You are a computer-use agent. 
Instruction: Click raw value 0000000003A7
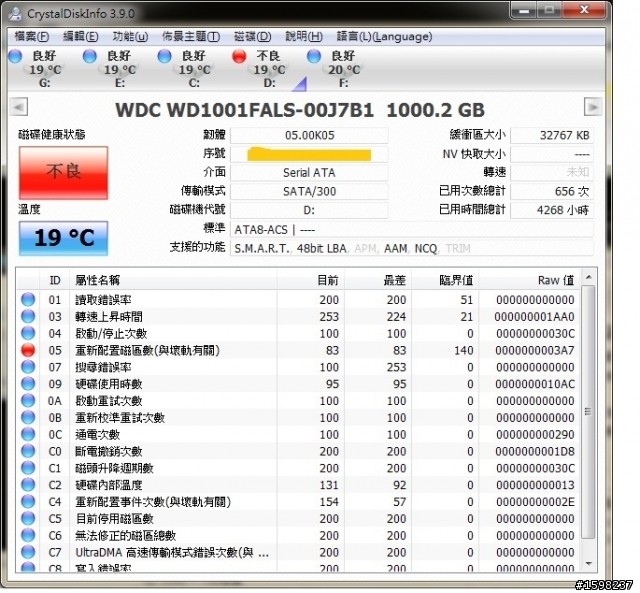pyautogui.click(x=535, y=350)
